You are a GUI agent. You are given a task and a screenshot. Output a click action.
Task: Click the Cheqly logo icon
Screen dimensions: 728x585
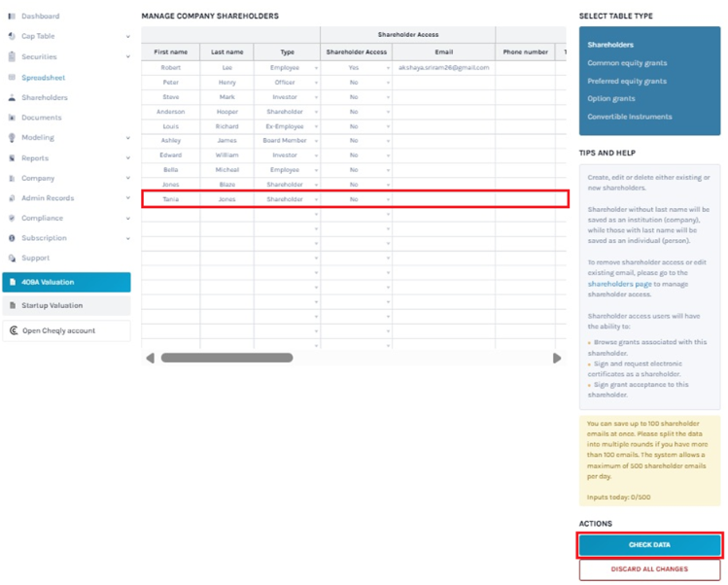pos(14,330)
